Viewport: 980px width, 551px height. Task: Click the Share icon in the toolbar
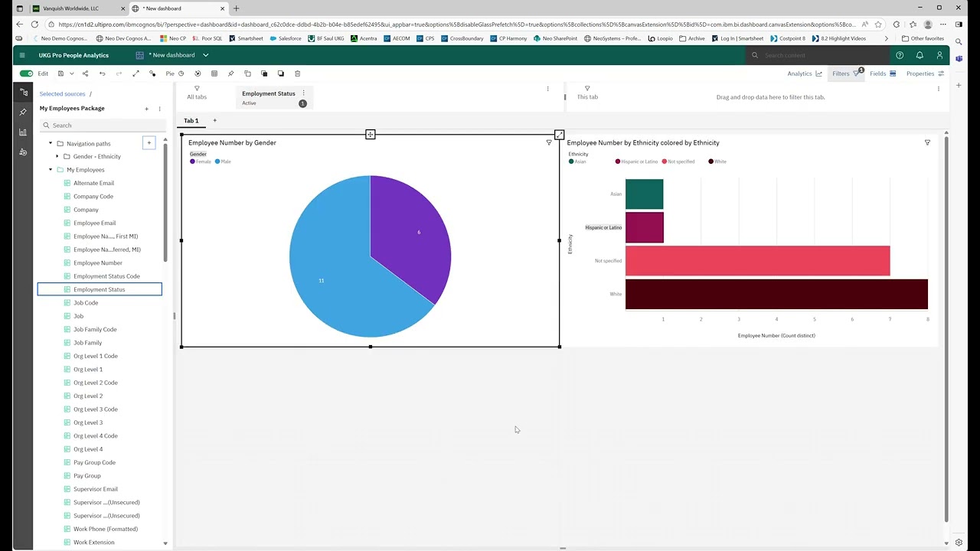pos(85,73)
